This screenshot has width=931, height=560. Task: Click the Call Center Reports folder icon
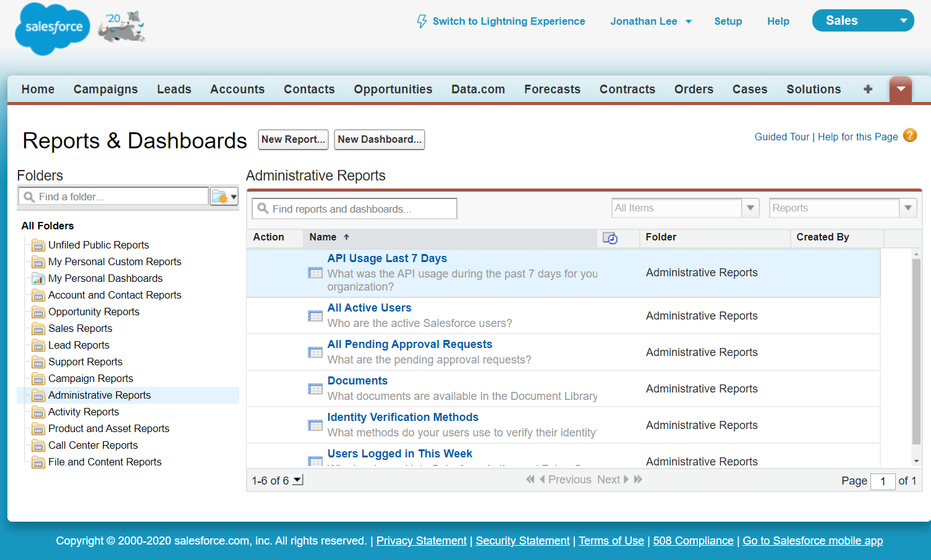[x=38, y=446]
